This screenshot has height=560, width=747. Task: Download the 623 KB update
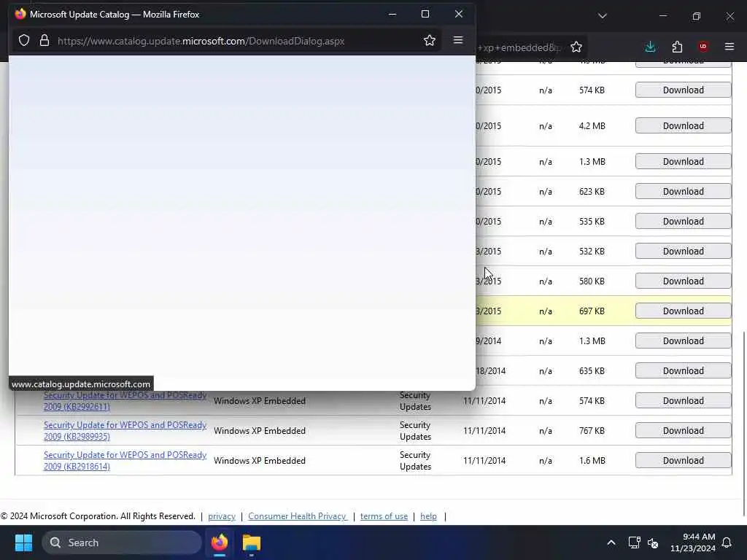click(x=683, y=192)
